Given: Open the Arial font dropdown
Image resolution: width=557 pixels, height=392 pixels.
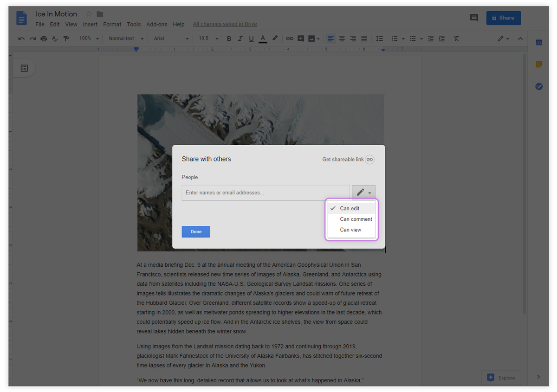Looking at the screenshot, I should point(171,39).
